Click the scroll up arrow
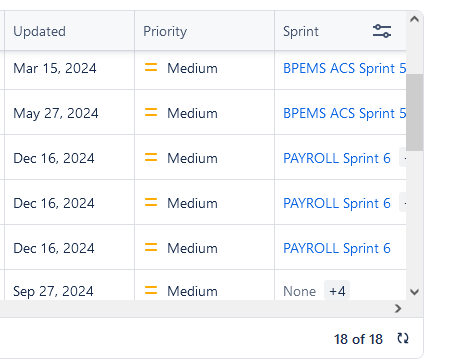The width and height of the screenshot is (449, 364). coord(414,19)
